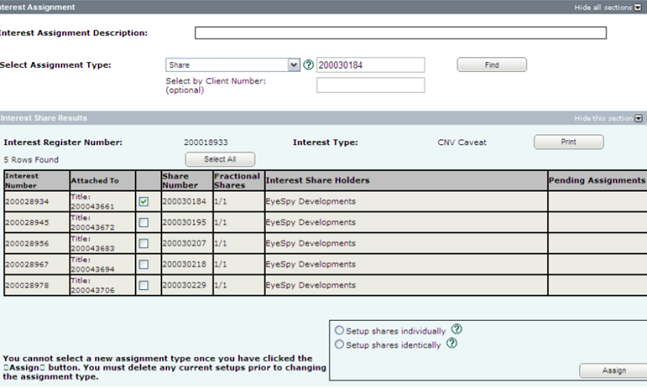
Task: Click the Print button
Action: 569,142
